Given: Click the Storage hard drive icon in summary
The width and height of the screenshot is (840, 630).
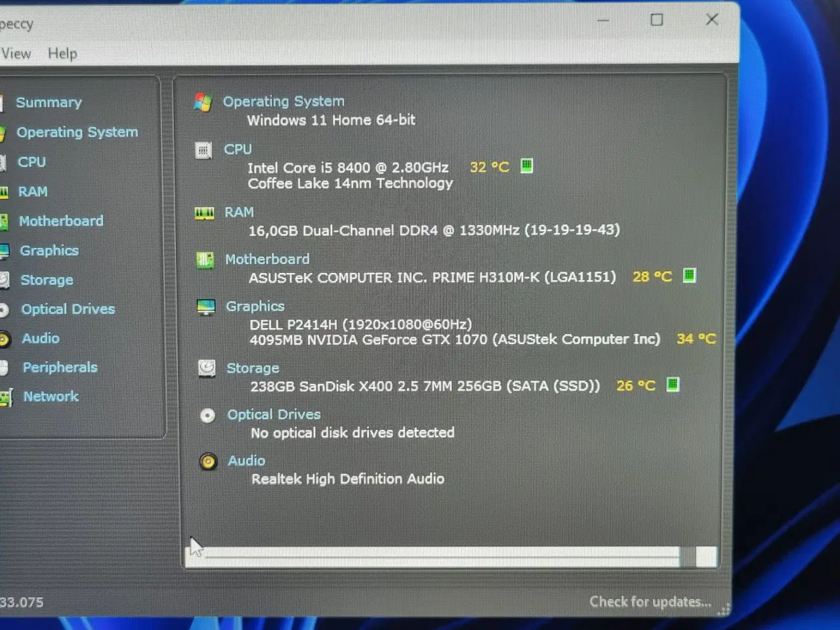Looking at the screenshot, I should (207, 368).
